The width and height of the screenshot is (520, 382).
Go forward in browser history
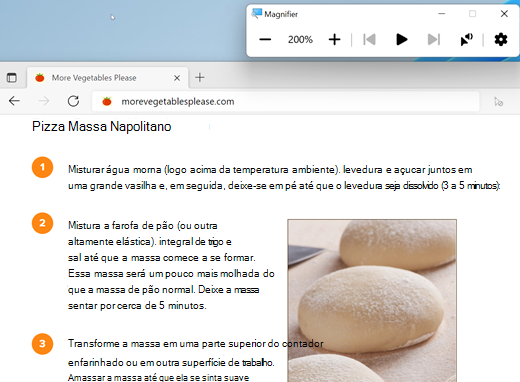(44, 101)
